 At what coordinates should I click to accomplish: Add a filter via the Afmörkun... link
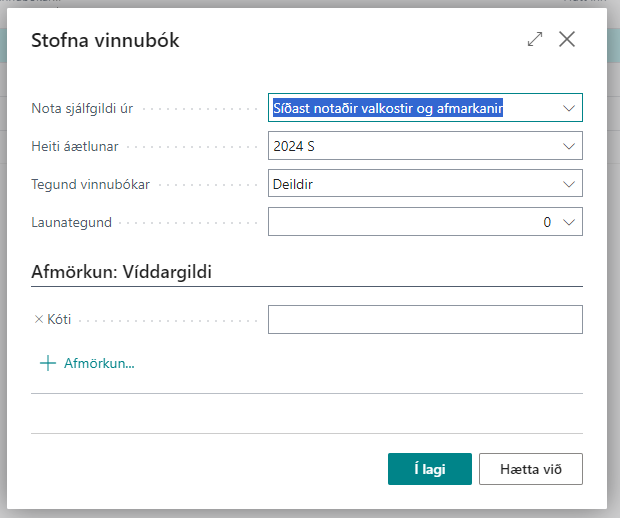click(x=99, y=363)
